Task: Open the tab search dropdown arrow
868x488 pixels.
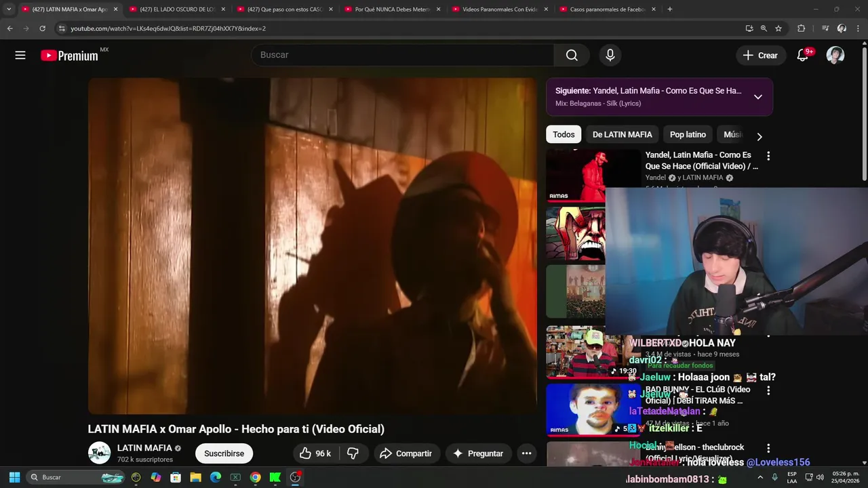Action: click(x=9, y=9)
